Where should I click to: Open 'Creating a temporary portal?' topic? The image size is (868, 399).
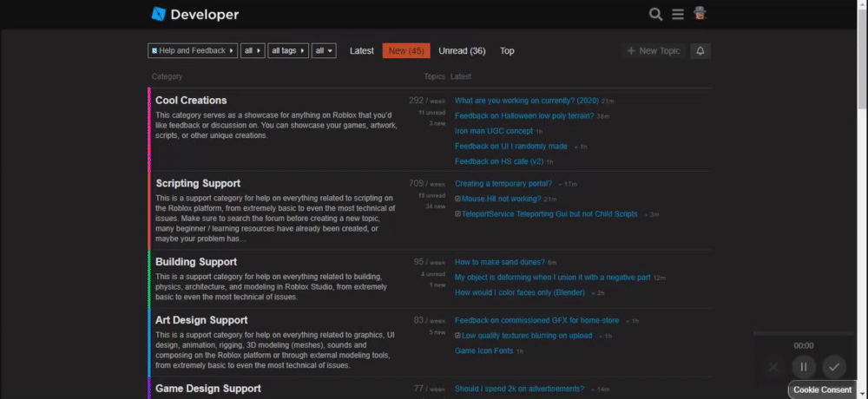click(503, 184)
